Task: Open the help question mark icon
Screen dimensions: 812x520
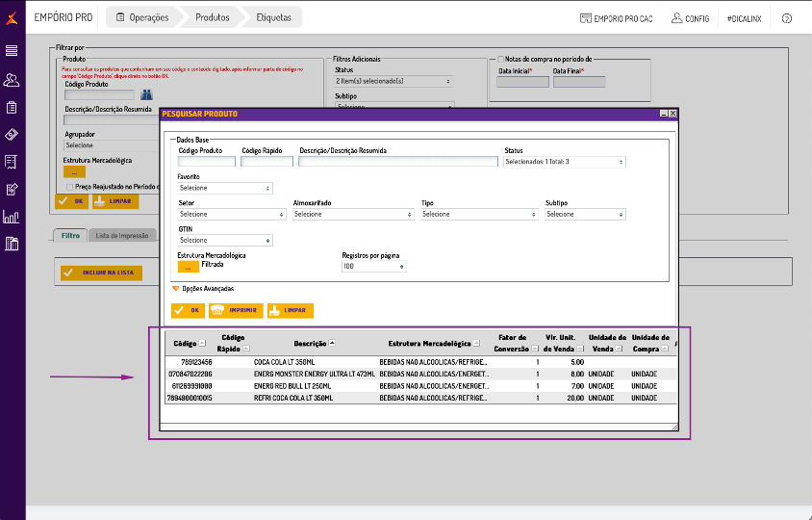Action: 787,18
